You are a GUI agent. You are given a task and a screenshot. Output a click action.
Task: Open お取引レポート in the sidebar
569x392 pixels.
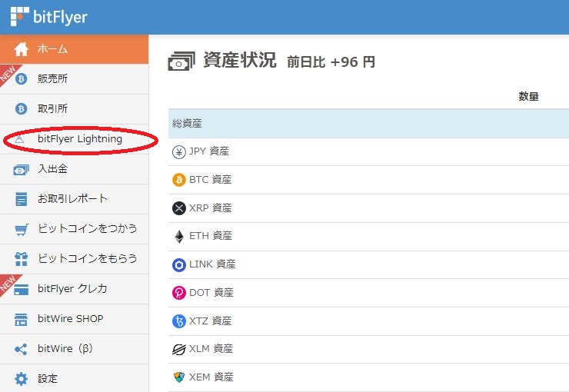click(x=74, y=199)
